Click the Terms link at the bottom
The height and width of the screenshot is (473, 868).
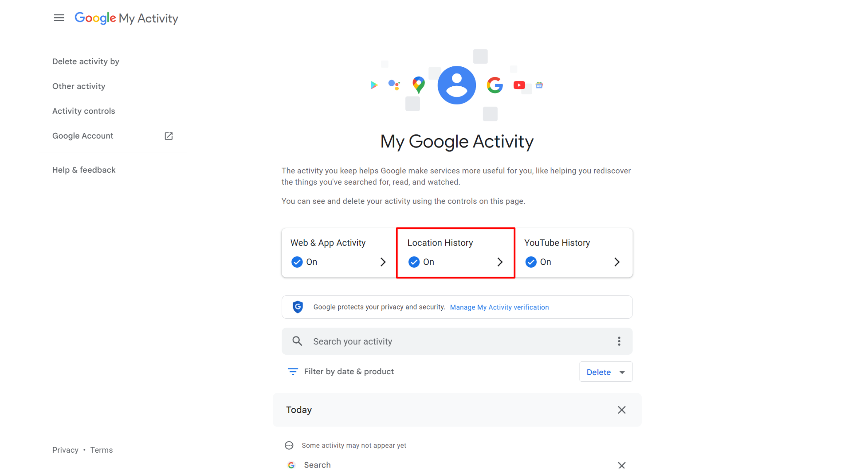click(x=102, y=450)
